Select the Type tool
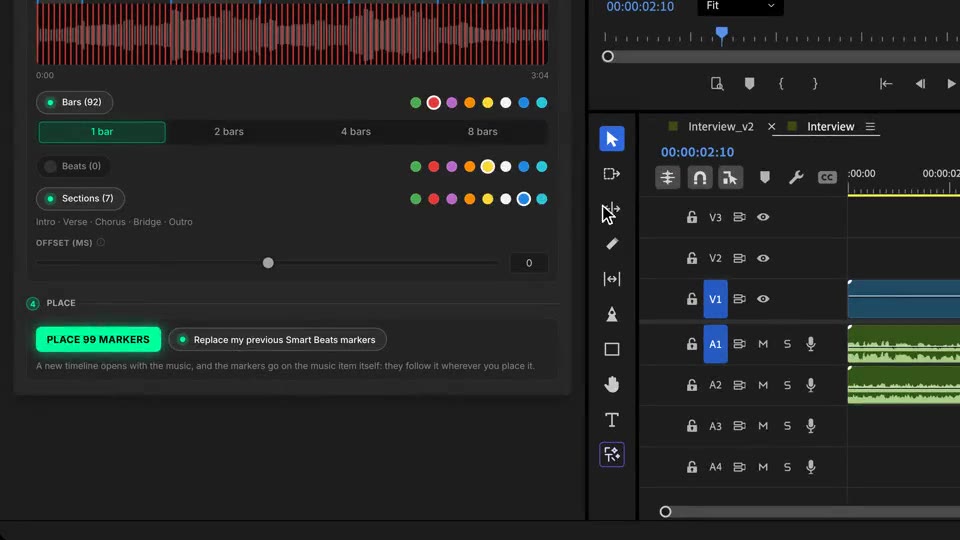This screenshot has height=540, width=960. pyautogui.click(x=612, y=419)
